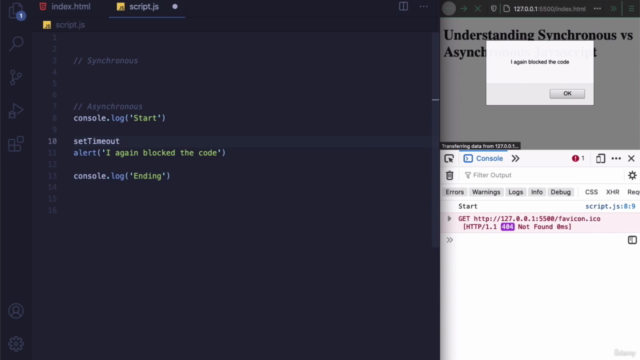Toggle the console multi-line editor icon
The image size is (640, 360).
click(632, 240)
